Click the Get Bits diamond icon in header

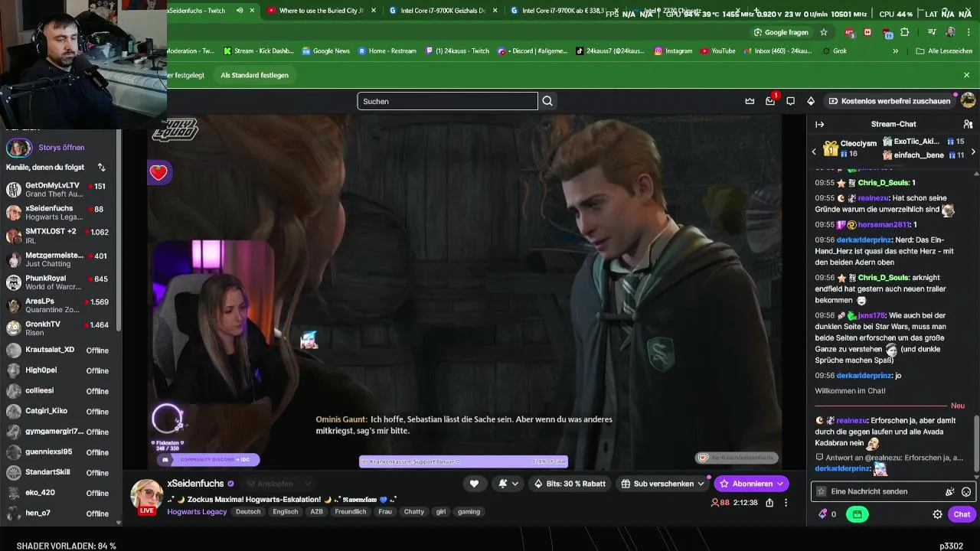811,101
